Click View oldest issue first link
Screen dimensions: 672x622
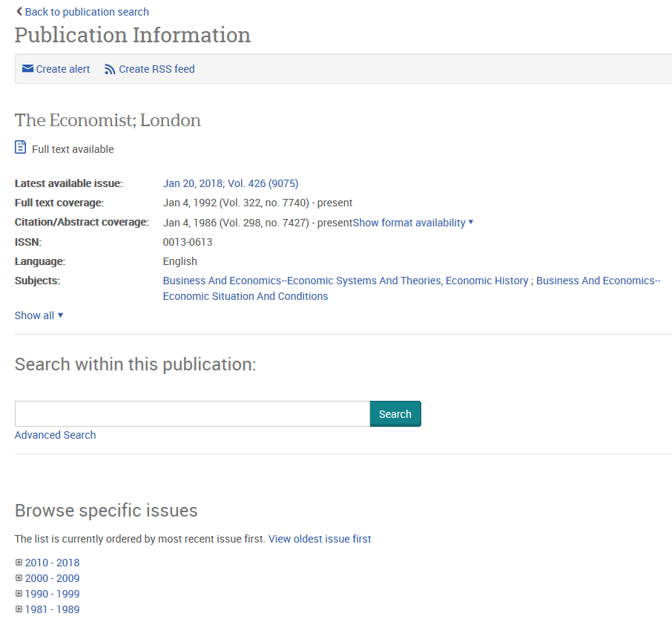[x=320, y=539]
